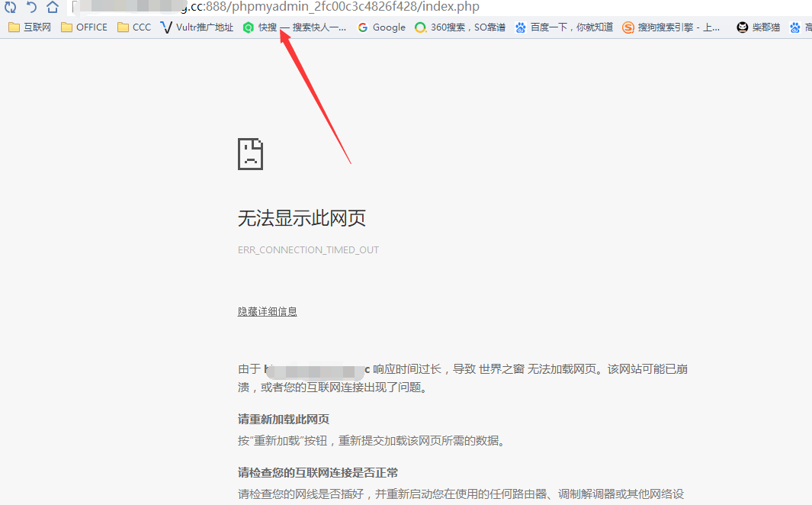Open the 柴郡猫 bookmark
Viewport: 812px width, 505px height.
pyautogui.click(x=758, y=27)
